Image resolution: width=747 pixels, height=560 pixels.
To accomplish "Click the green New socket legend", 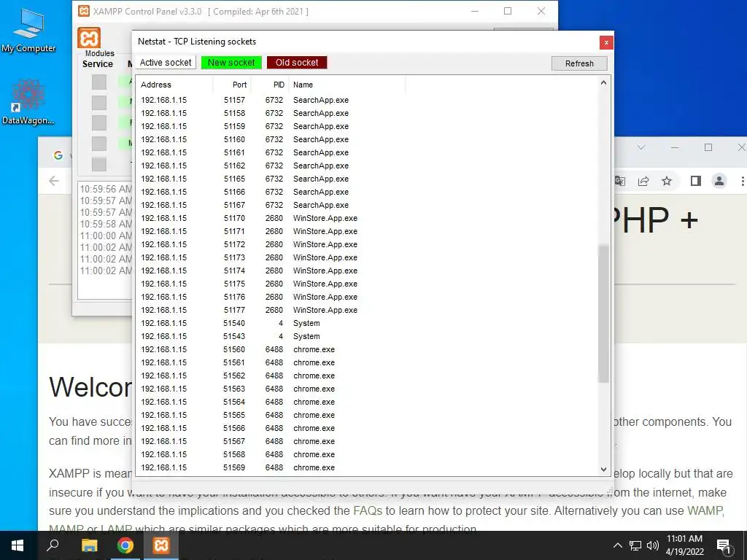I will (231, 63).
